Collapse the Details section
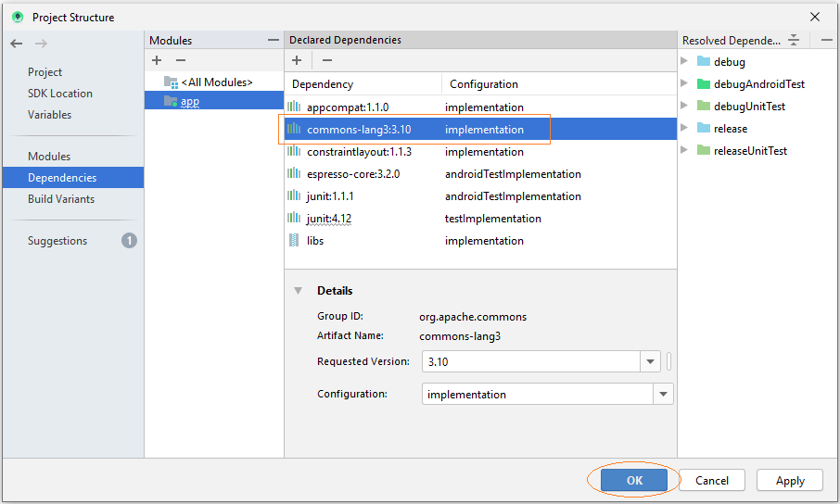 (298, 291)
